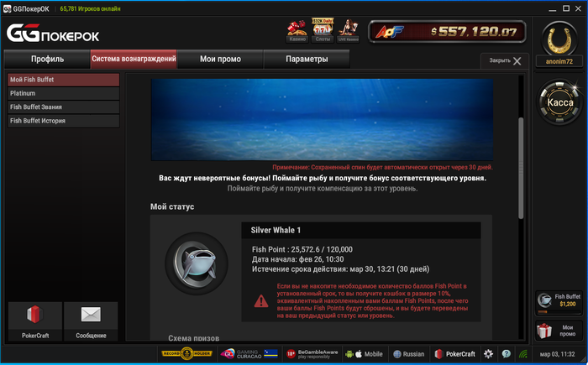Select the Система вознаграждений tab

(x=134, y=59)
